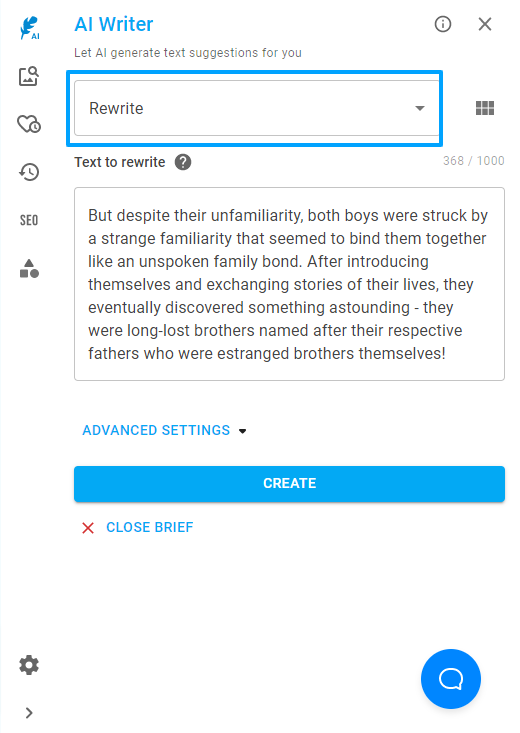Open the Rewrite mode dropdown
Screen dimensions: 520x733
(x=257, y=108)
